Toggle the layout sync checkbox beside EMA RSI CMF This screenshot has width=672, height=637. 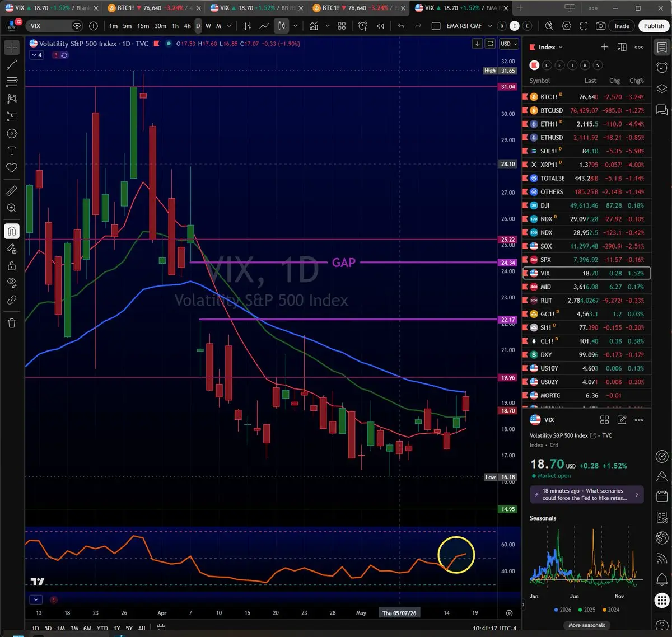click(x=436, y=26)
